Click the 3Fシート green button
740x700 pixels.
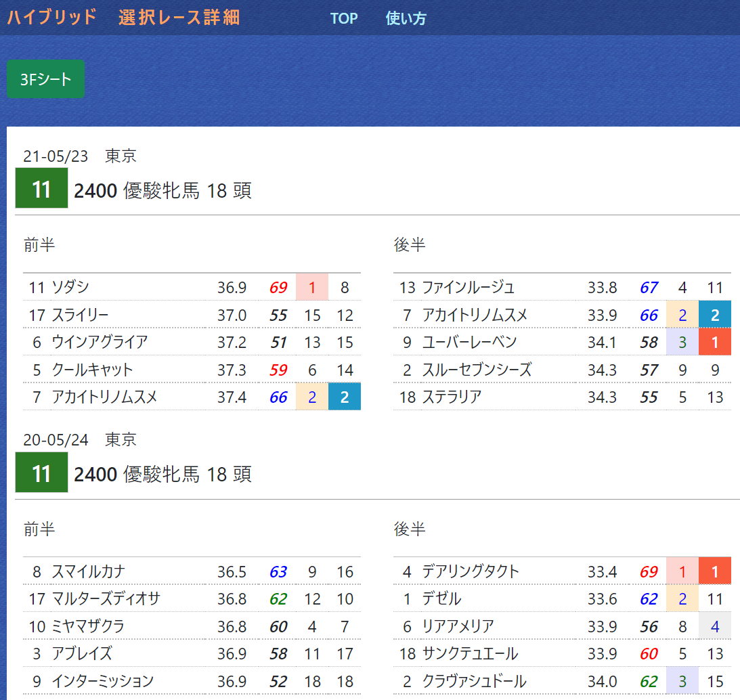pyautogui.click(x=46, y=79)
